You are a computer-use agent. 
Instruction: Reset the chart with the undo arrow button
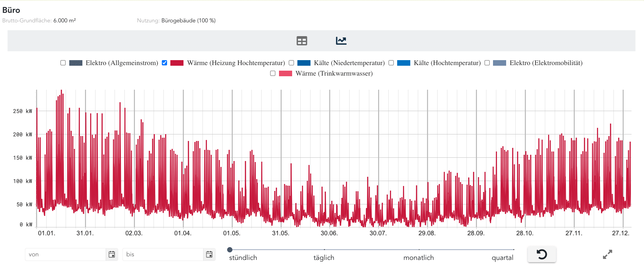(x=542, y=254)
